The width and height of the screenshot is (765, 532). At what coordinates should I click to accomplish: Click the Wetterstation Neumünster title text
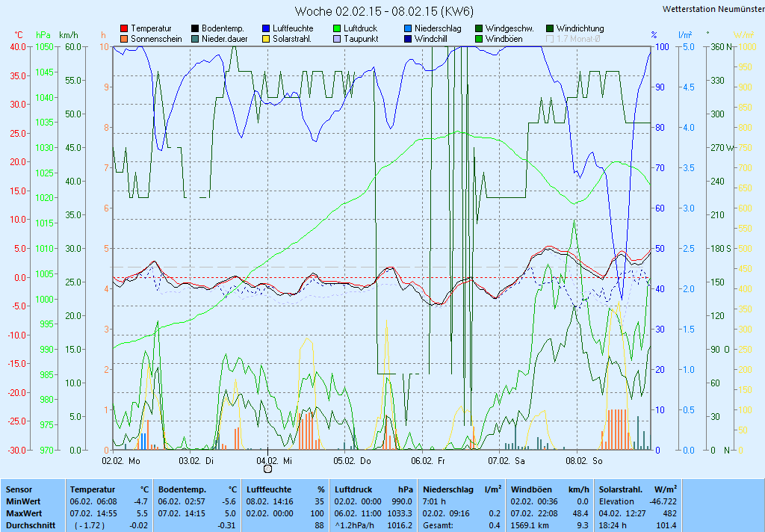point(713,9)
